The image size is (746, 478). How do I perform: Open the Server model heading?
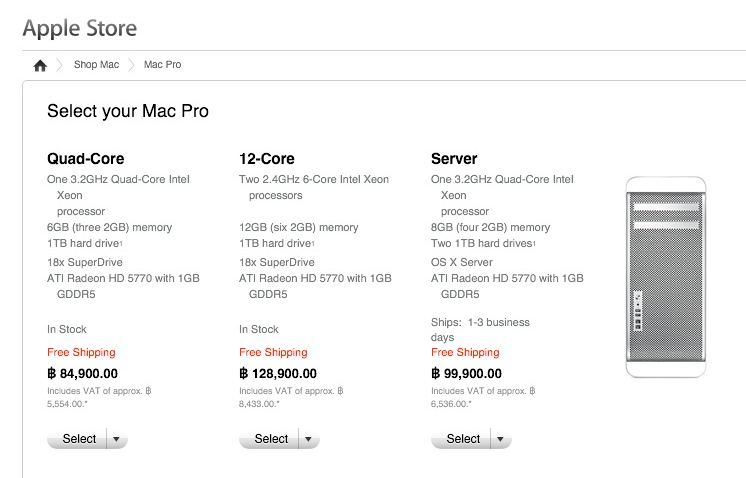(454, 158)
